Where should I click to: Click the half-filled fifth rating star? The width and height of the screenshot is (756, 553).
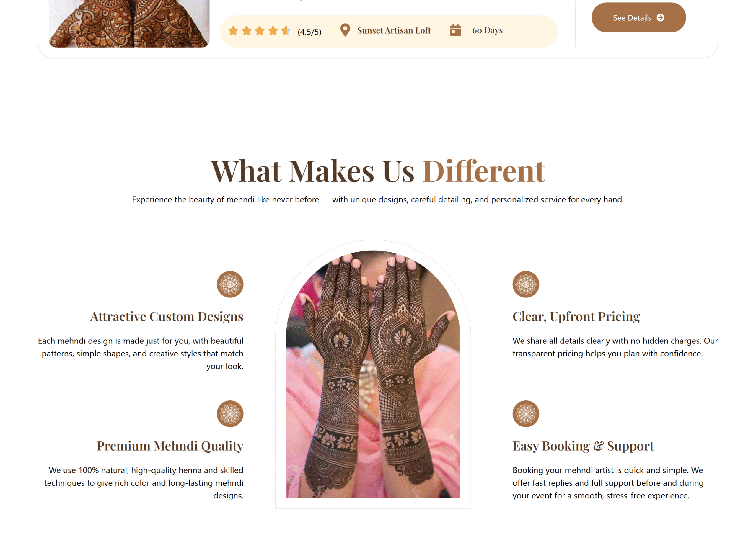tap(286, 31)
